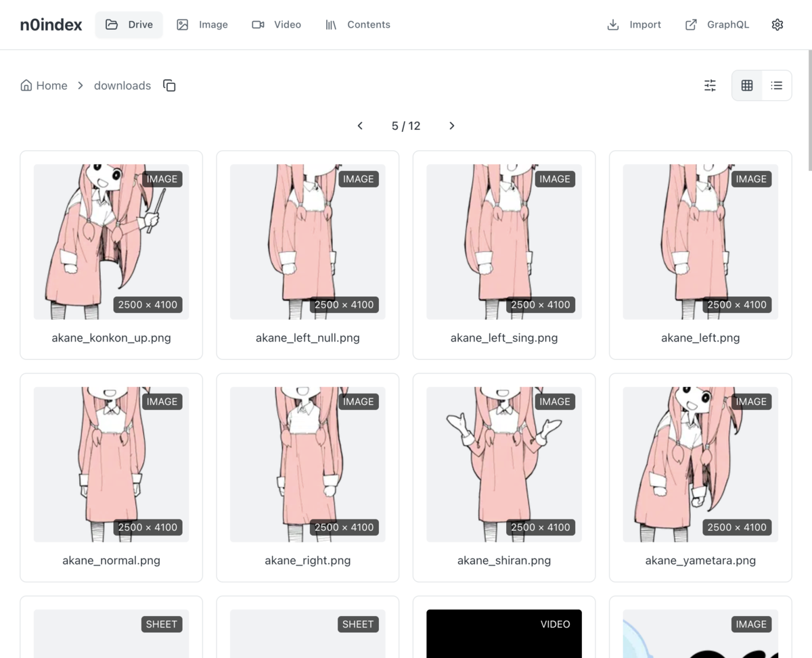Click the 5 / 12 page indicator
The image size is (812, 658).
point(406,126)
